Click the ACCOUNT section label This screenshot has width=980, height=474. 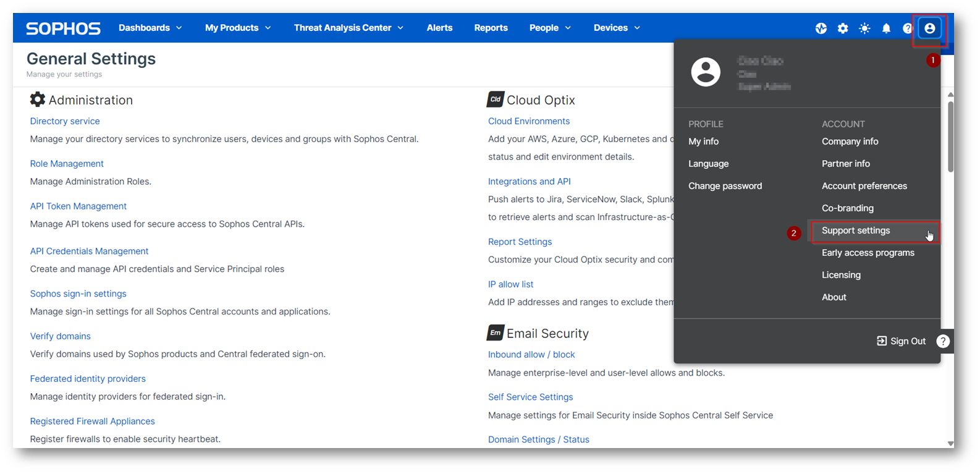843,124
